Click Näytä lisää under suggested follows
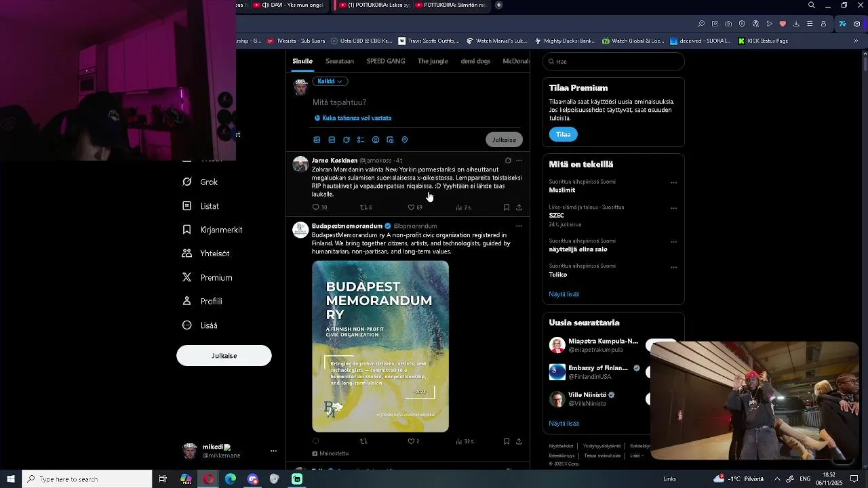 (564, 424)
